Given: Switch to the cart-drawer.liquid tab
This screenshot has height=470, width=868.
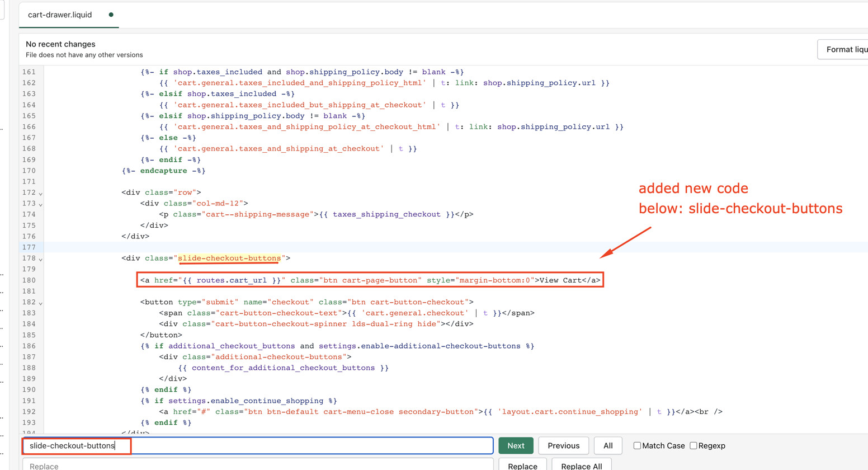Looking at the screenshot, I should click(60, 15).
